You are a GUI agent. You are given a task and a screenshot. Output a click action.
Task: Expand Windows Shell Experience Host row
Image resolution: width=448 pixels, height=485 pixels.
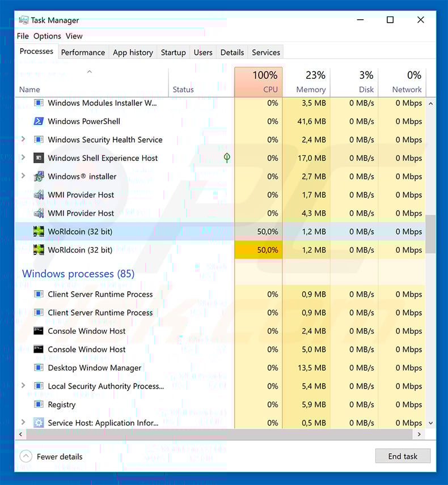tap(23, 158)
